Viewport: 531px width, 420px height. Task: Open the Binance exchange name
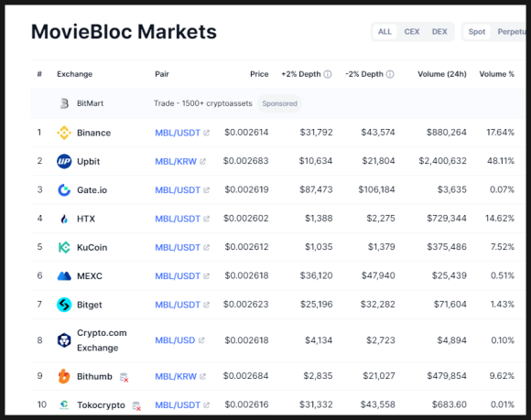[93, 133]
